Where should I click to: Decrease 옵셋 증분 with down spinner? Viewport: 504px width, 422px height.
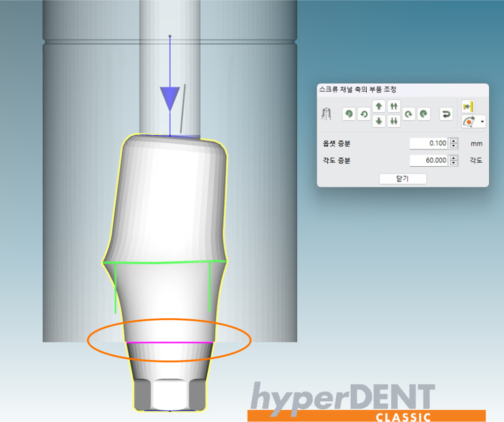point(454,147)
